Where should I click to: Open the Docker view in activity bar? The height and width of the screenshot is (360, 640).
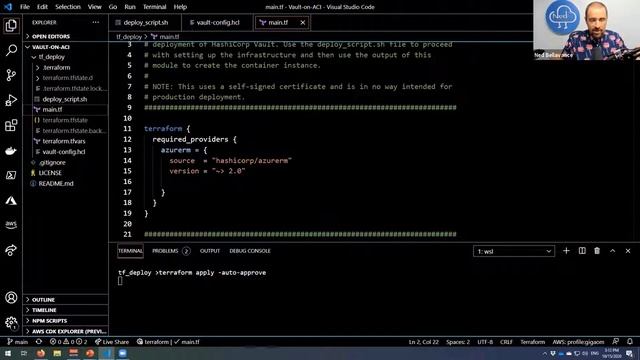pyautogui.click(x=11, y=151)
